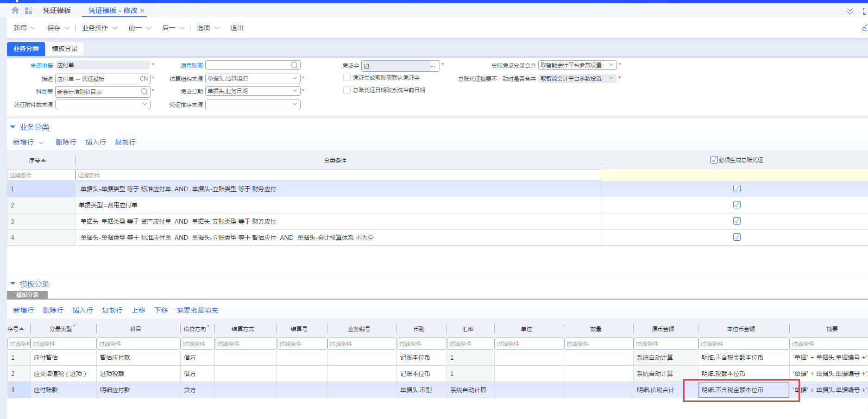Open the 核算组织来源 dropdown
The image size is (868, 419).
pos(295,78)
